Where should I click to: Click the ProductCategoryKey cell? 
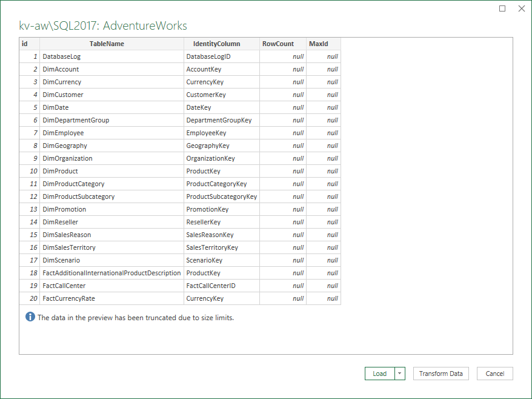click(x=222, y=184)
